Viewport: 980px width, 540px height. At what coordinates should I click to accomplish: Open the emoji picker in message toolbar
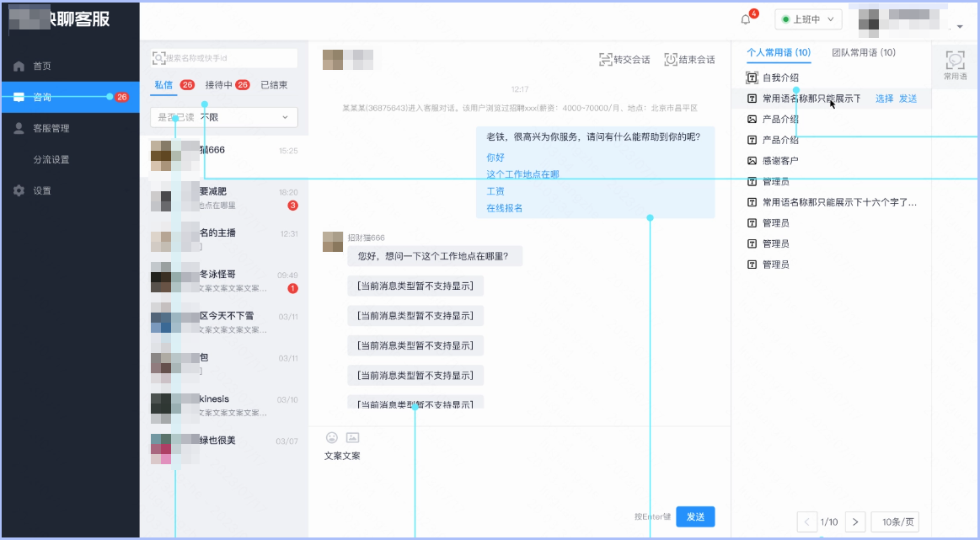pos(331,437)
